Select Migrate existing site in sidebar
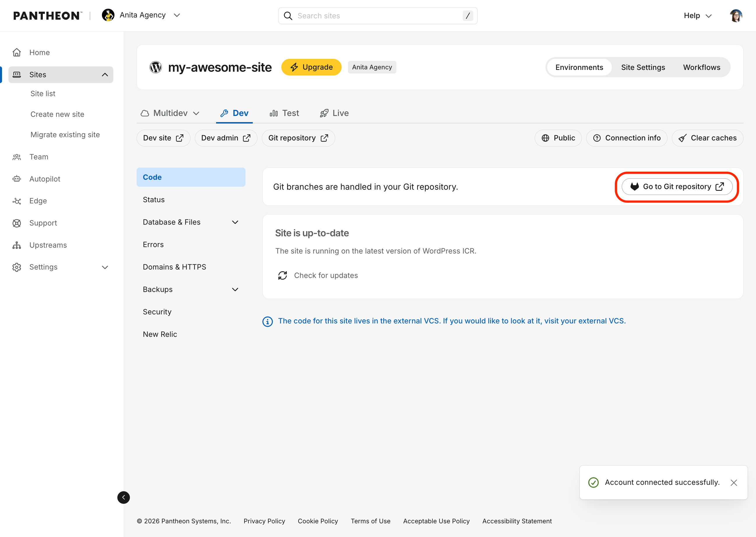This screenshot has height=537, width=756. point(65,135)
